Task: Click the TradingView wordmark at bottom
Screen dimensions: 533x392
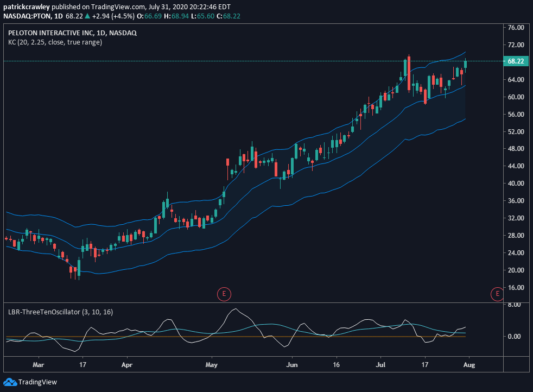Action: [x=37, y=382]
